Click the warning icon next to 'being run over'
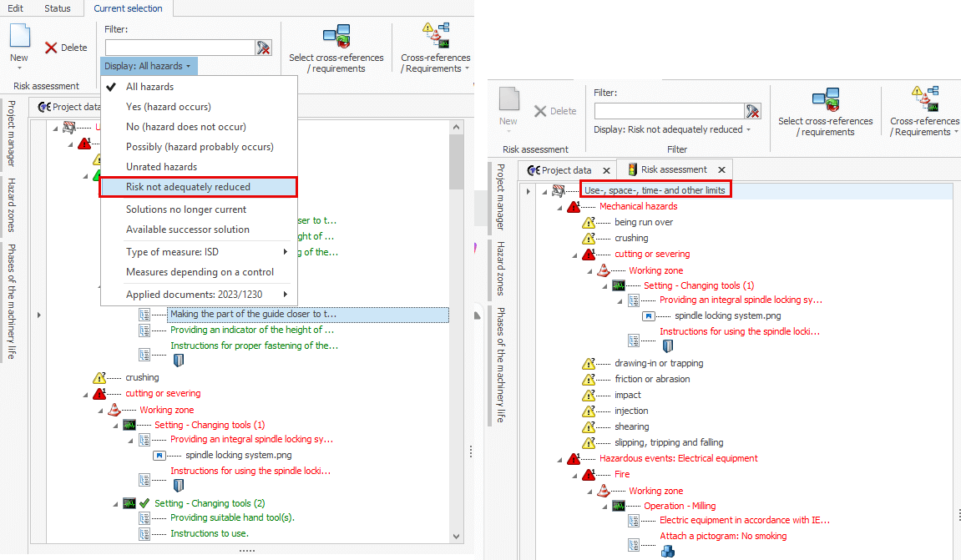The width and height of the screenshot is (961, 560). 589,222
